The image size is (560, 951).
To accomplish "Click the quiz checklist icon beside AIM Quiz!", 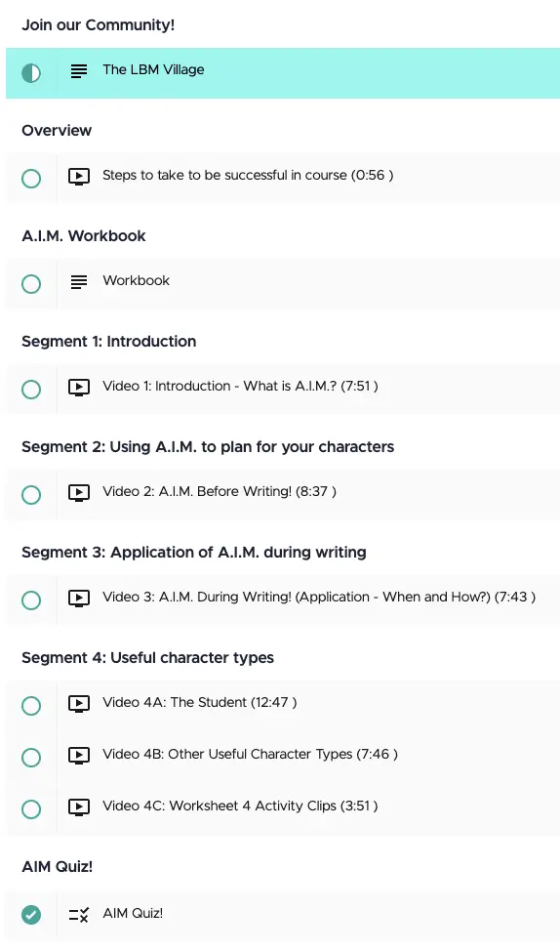I will click(79, 915).
